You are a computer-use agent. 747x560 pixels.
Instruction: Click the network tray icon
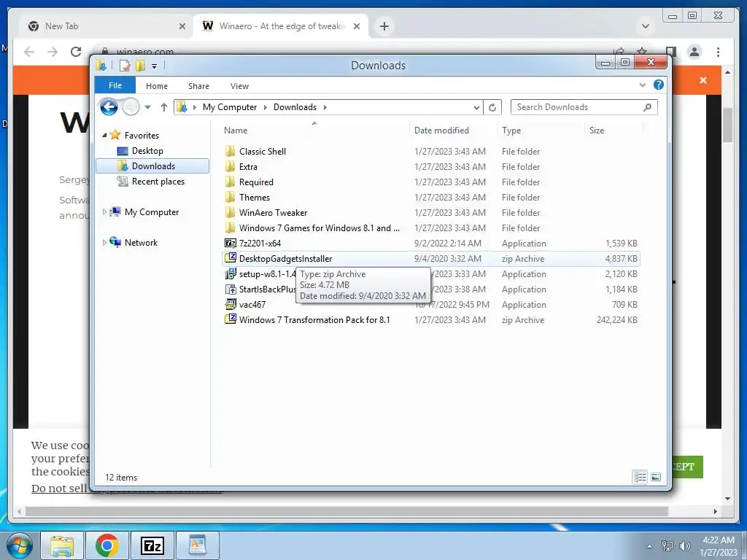click(667, 545)
